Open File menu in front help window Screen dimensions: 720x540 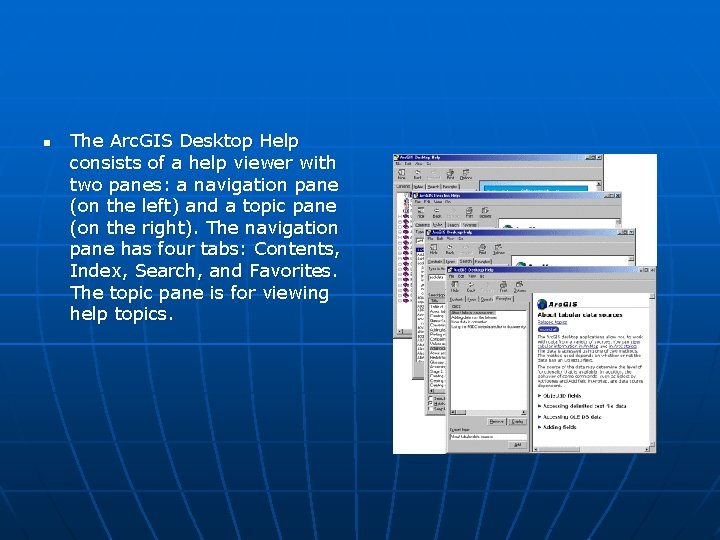pos(451,276)
